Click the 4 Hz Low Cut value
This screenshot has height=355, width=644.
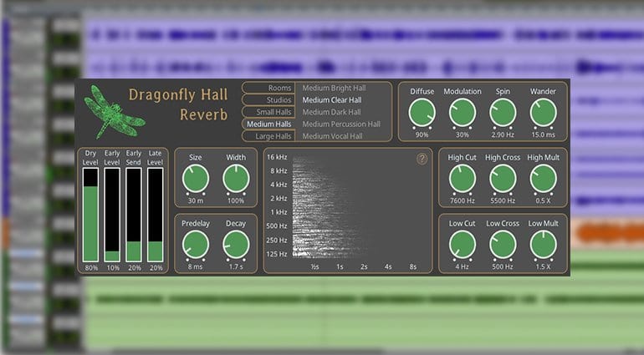click(x=462, y=266)
